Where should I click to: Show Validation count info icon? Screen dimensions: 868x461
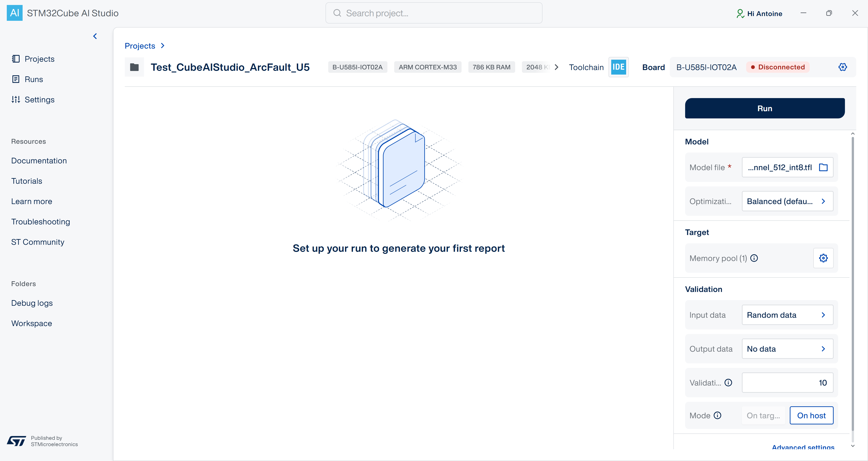click(728, 383)
